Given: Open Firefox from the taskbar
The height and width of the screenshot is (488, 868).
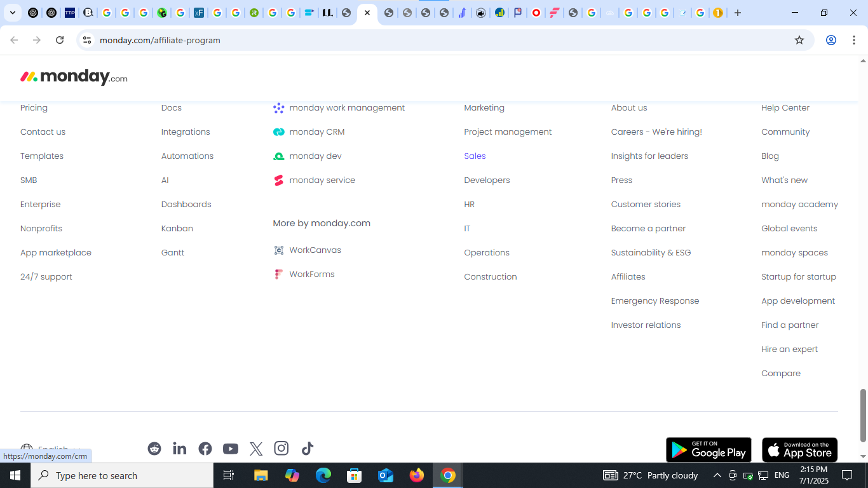Looking at the screenshot, I should pyautogui.click(x=417, y=475).
